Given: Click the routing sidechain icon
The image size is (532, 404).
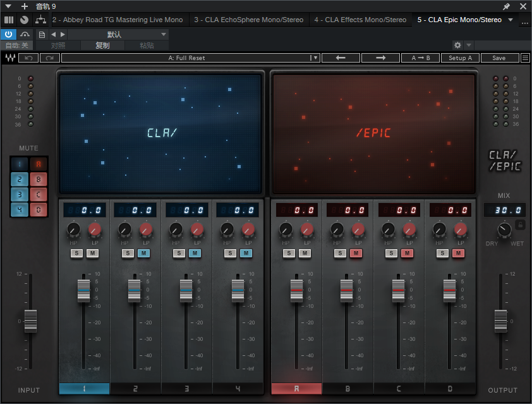Looking at the screenshot, I should coord(40,20).
